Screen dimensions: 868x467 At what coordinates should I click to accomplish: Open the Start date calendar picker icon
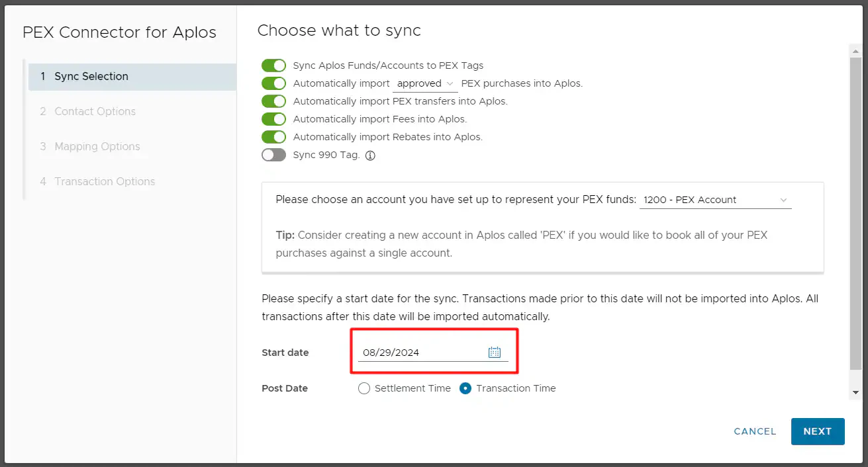coord(495,353)
